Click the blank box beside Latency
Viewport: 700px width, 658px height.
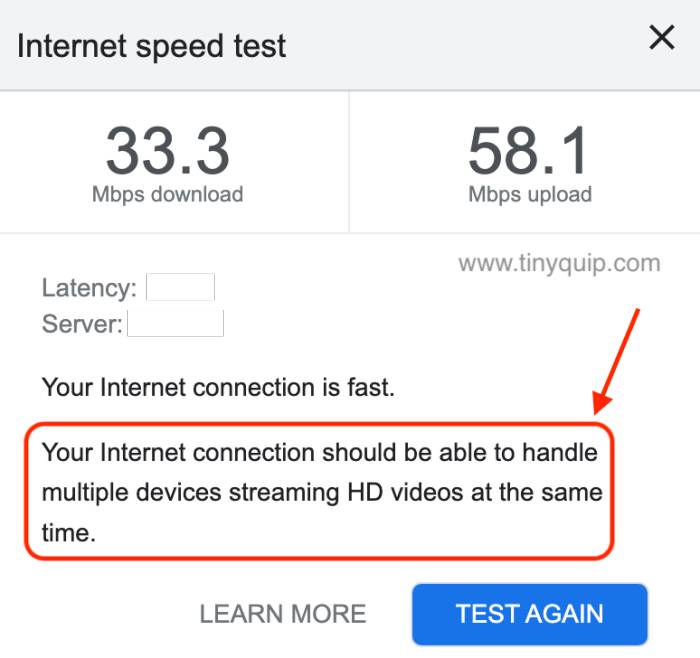click(x=181, y=288)
